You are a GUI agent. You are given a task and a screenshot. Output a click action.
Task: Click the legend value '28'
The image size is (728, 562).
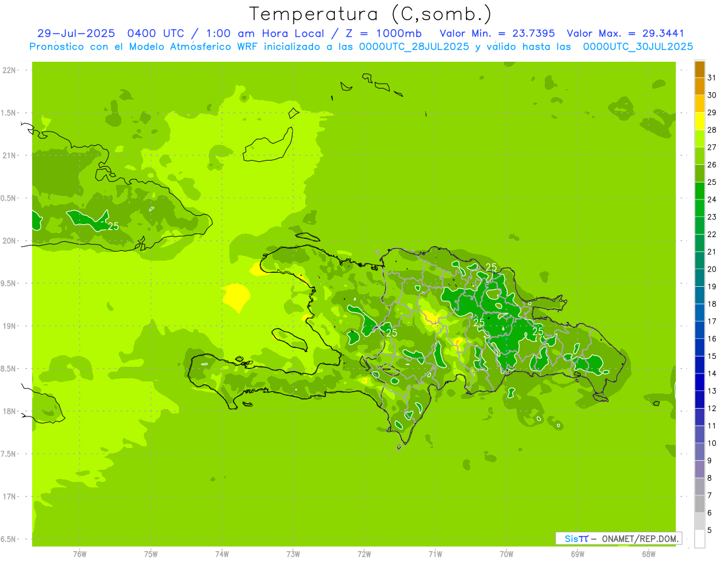click(x=712, y=130)
